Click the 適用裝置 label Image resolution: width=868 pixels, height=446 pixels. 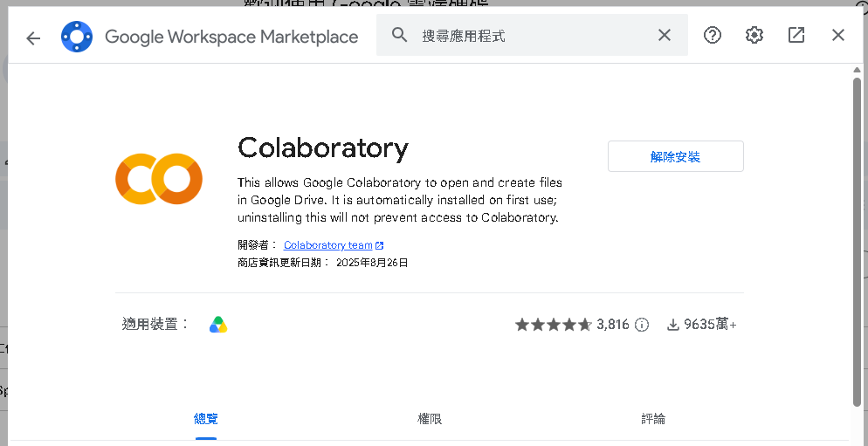coord(155,324)
